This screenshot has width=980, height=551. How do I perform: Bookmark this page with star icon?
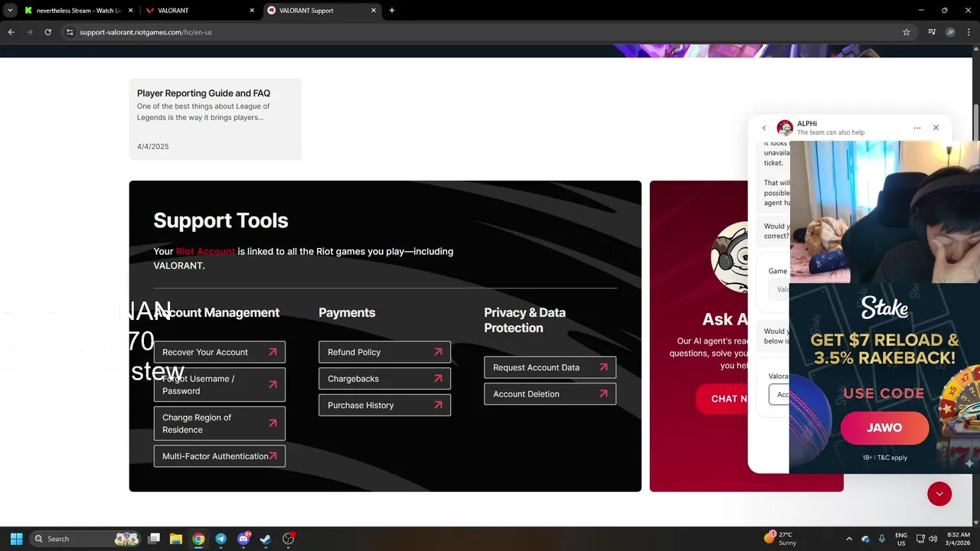point(906,32)
